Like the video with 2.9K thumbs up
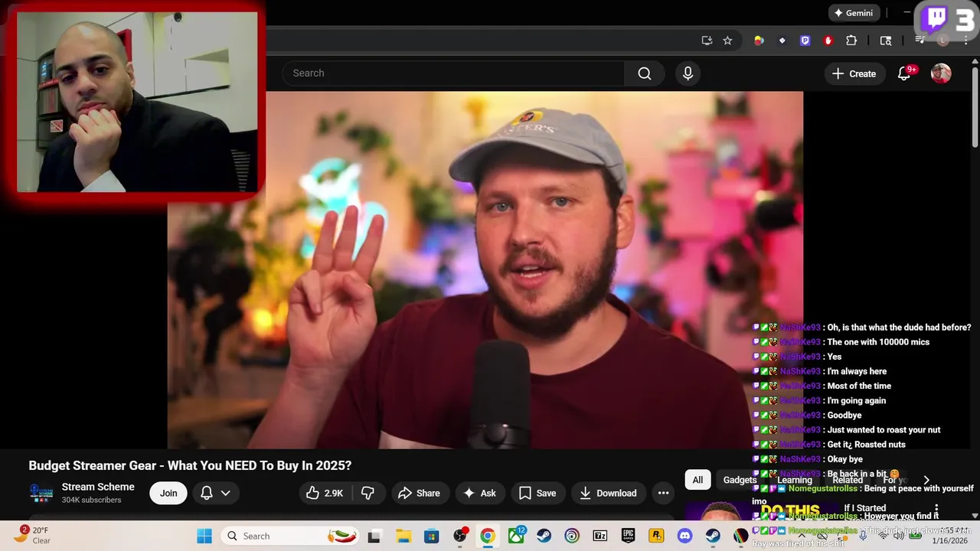Viewport: 980px width, 551px height. pos(325,493)
